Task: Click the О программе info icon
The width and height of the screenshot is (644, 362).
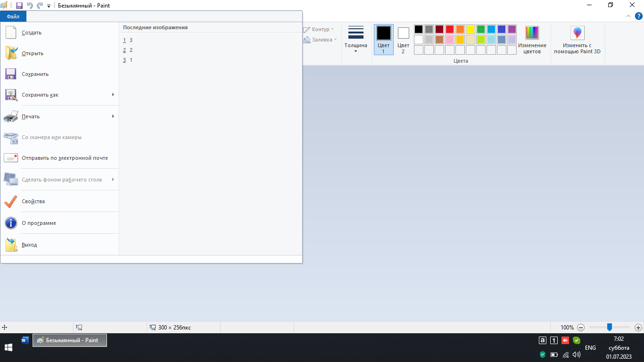Action: coord(11,223)
